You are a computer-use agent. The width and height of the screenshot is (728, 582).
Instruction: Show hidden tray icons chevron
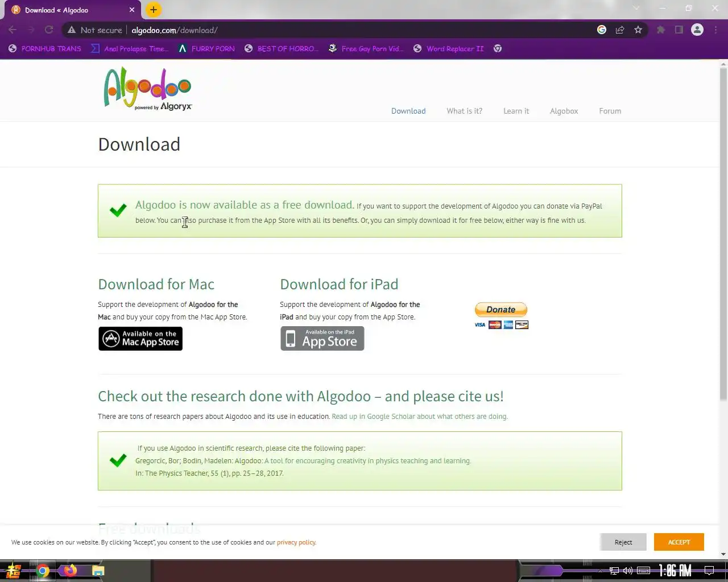[600, 571]
